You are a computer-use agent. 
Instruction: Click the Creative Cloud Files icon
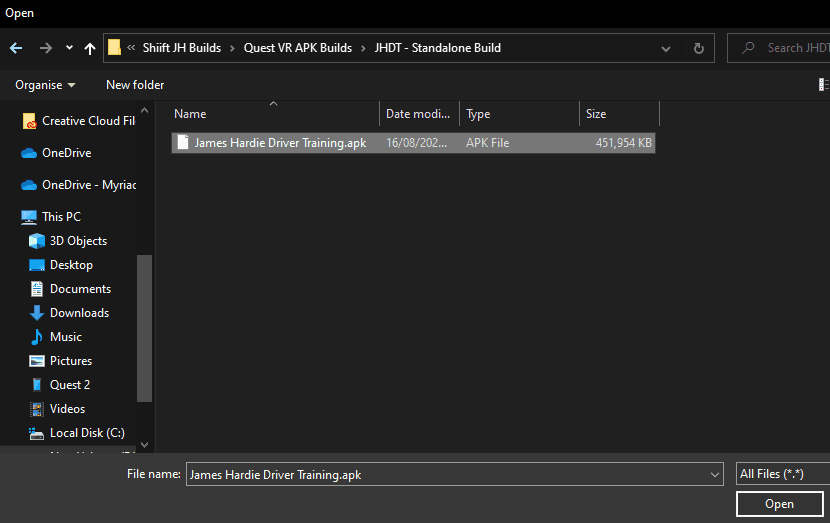click(x=29, y=121)
